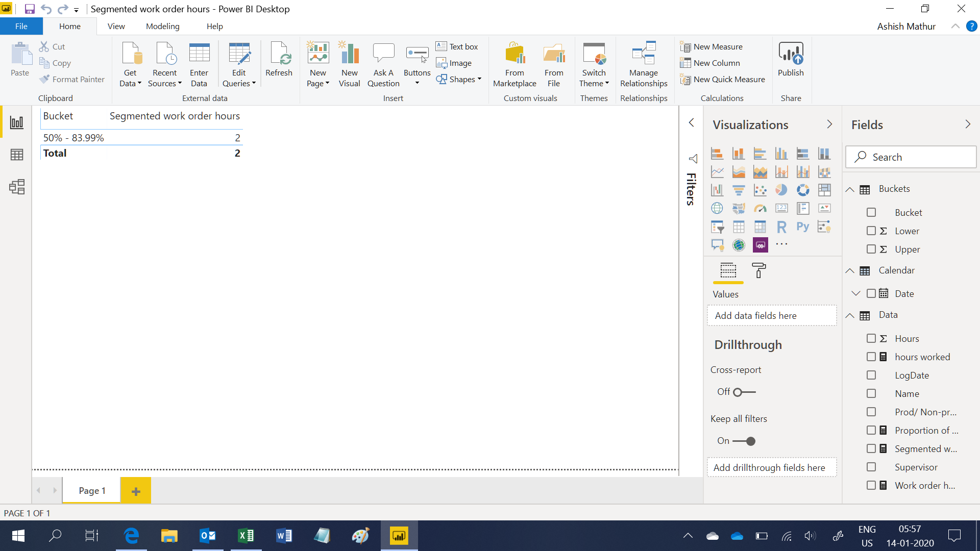The height and width of the screenshot is (551, 980).
Task: Switch to the View ribbon tab
Action: (x=116, y=26)
